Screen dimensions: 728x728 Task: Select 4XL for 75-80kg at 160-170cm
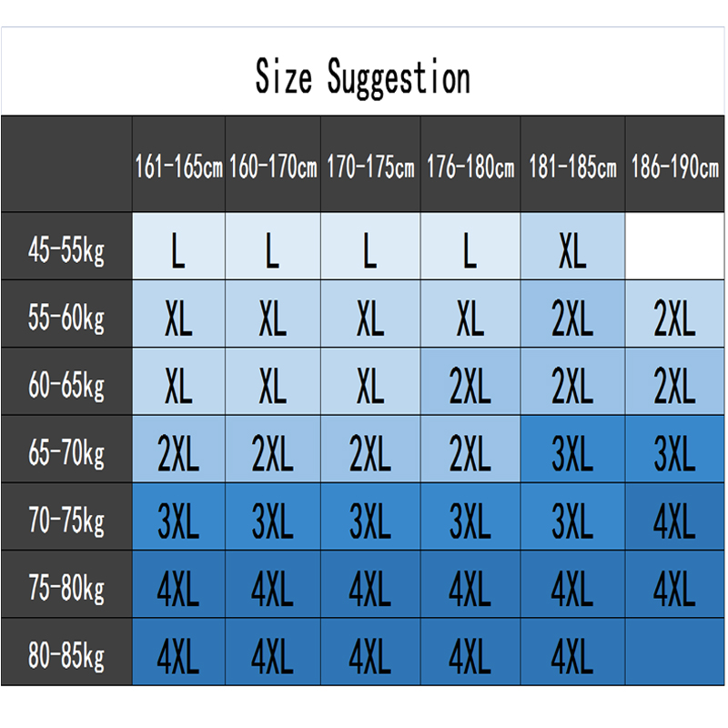272,587
